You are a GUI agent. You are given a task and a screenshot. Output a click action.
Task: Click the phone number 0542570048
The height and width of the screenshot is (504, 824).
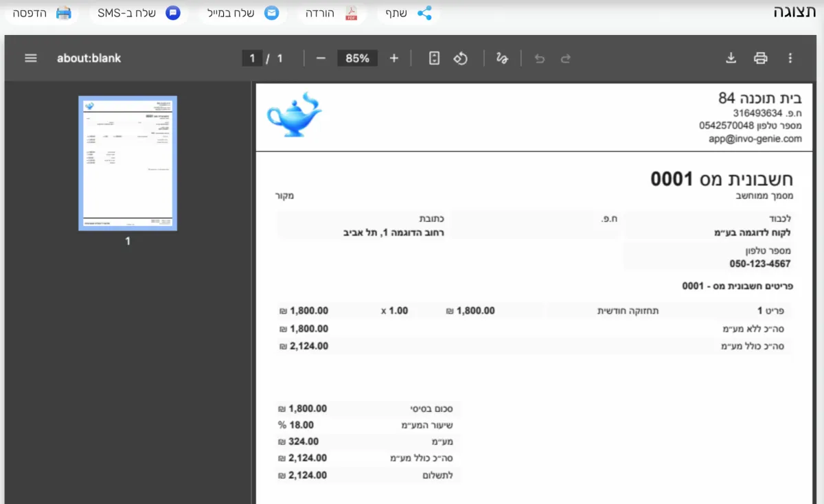point(727,126)
